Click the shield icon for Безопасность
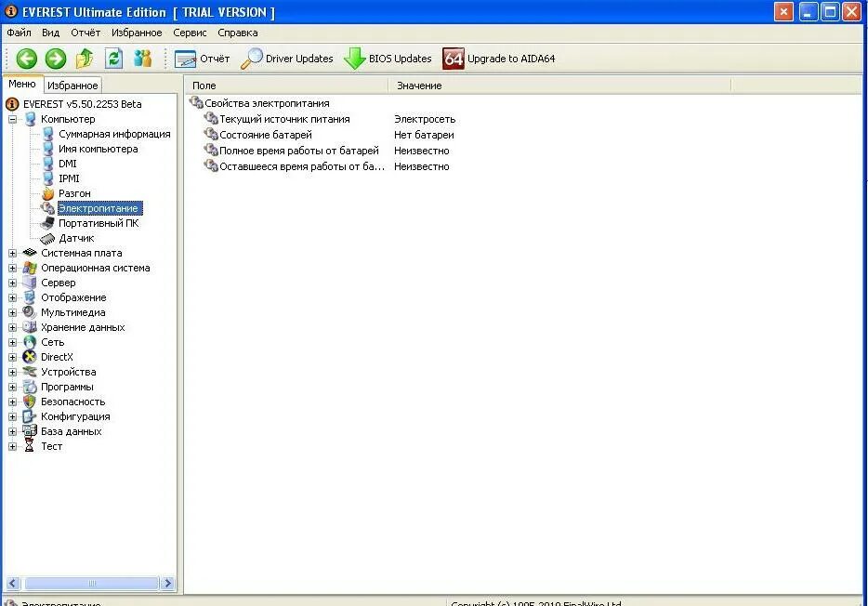The image size is (868, 606). 30,402
